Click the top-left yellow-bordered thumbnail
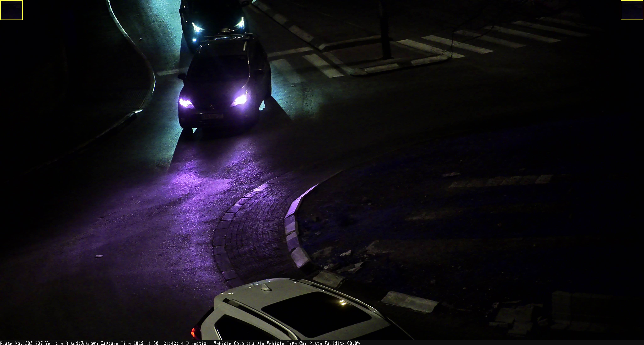The height and width of the screenshot is (345, 644). 11,10
